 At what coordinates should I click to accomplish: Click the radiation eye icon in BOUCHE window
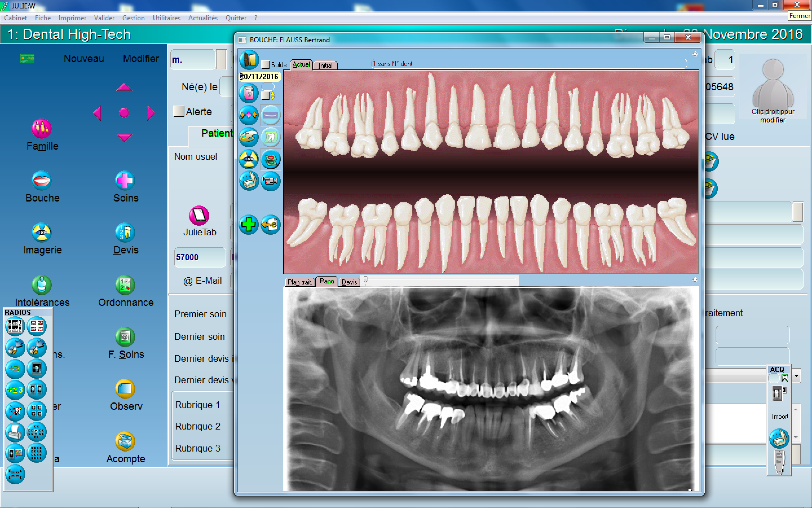pyautogui.click(x=249, y=159)
